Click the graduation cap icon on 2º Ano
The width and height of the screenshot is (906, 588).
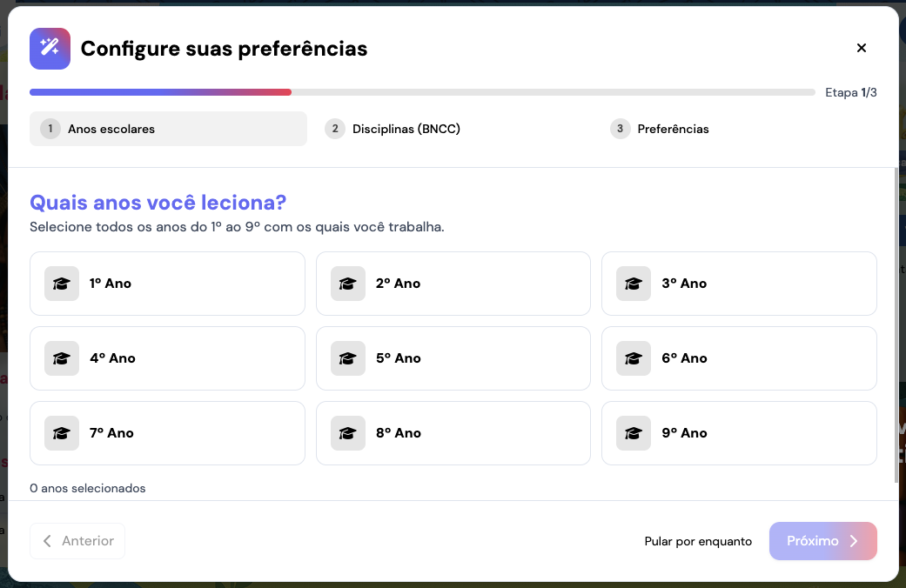coord(347,284)
